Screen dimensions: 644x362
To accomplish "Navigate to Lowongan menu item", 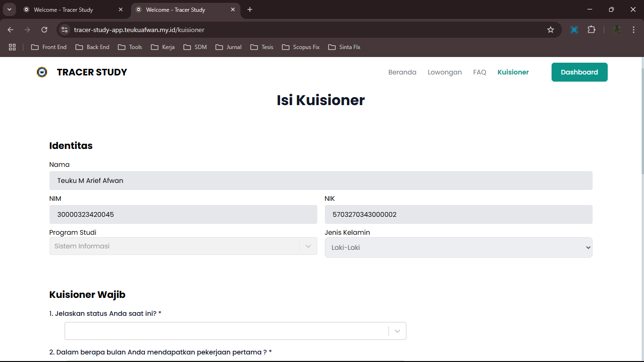I will pyautogui.click(x=445, y=72).
